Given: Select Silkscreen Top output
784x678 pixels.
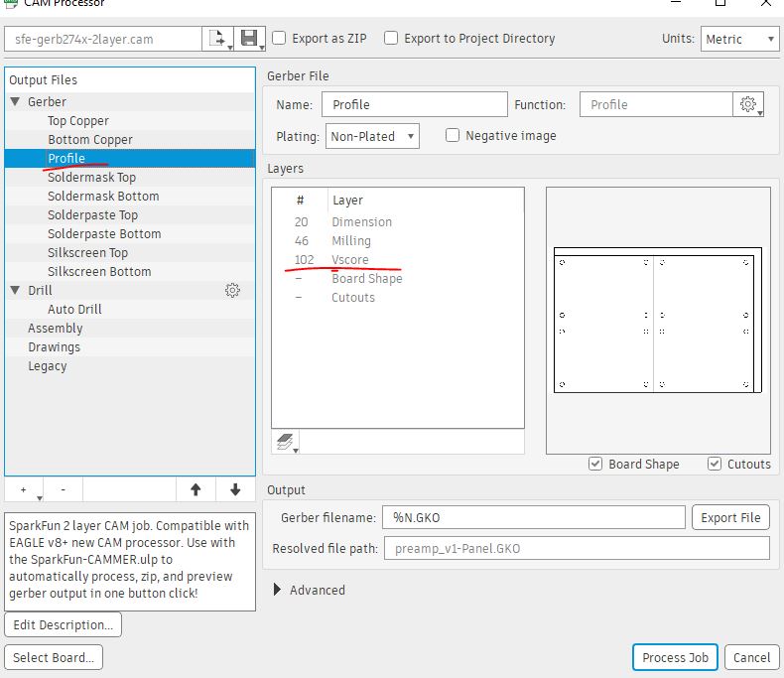Looking at the screenshot, I should point(87,252).
